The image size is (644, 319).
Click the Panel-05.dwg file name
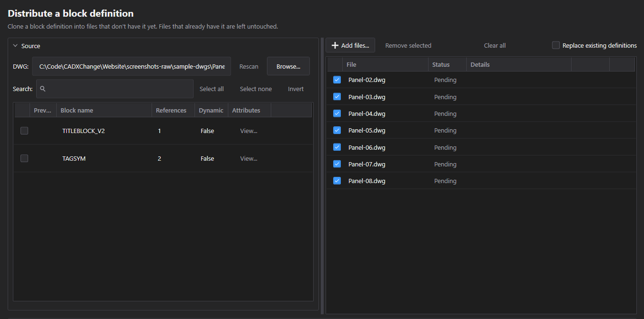pos(367,130)
